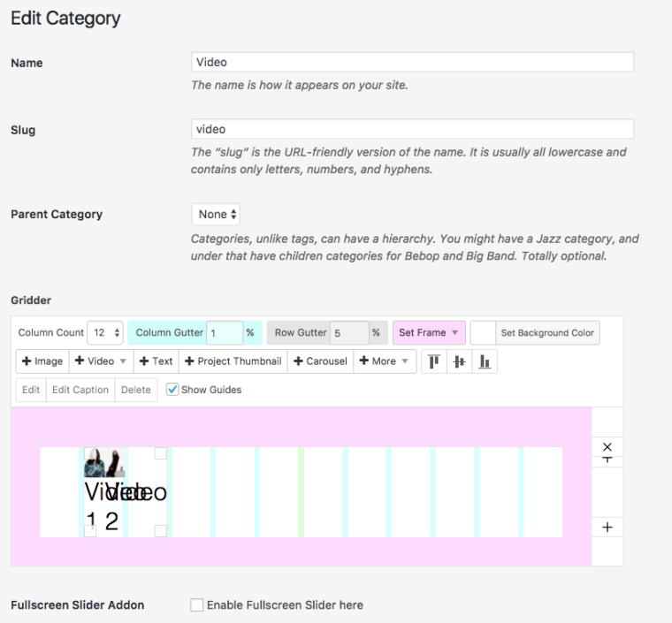Toggle the Show Guides checkbox
Screen dimensions: 672x623
[x=172, y=390]
